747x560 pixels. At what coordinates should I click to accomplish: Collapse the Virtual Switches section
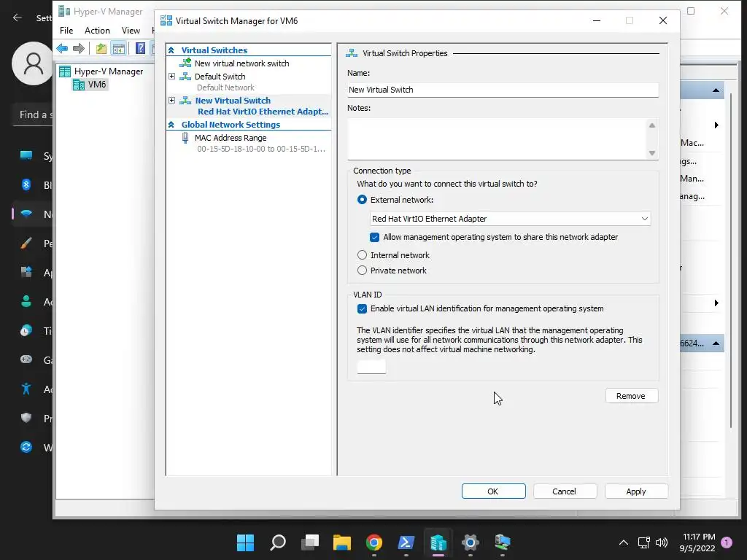(171, 50)
